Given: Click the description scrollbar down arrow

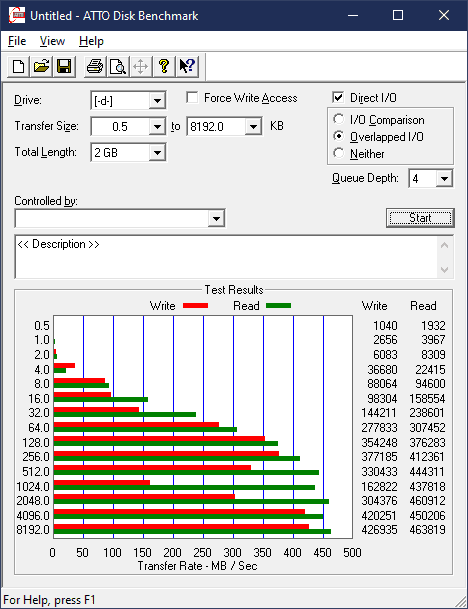Looking at the screenshot, I should click(445, 270).
